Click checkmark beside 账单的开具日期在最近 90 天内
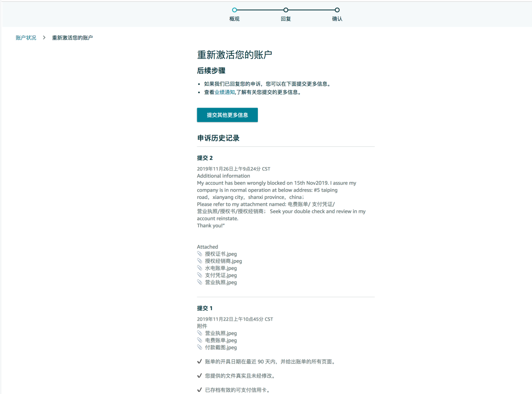 coord(200,361)
